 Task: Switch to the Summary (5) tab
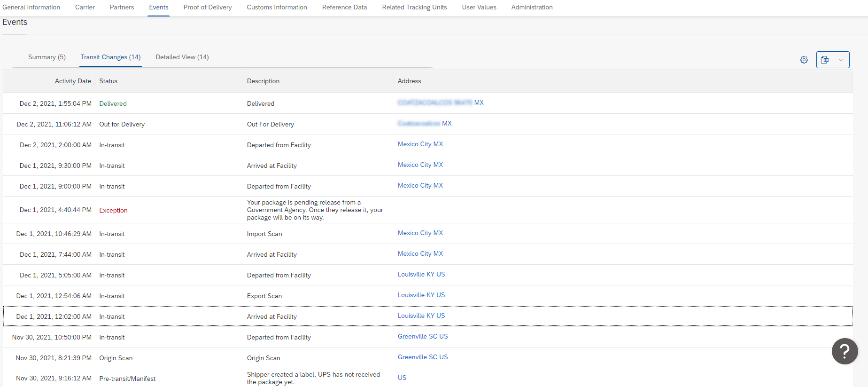[47, 57]
